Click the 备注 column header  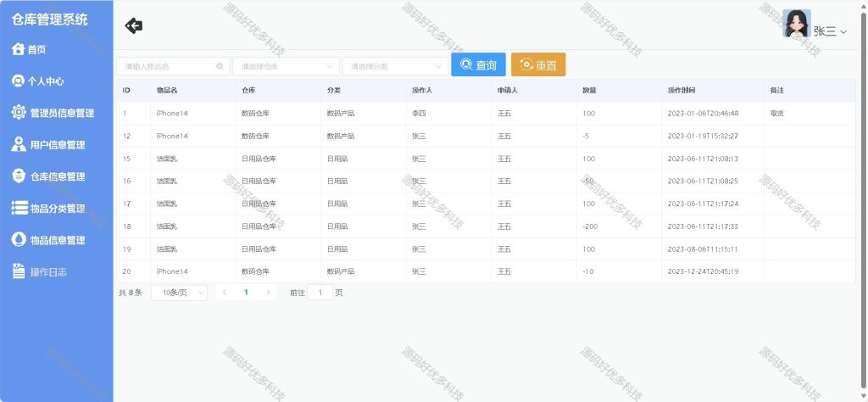click(776, 90)
